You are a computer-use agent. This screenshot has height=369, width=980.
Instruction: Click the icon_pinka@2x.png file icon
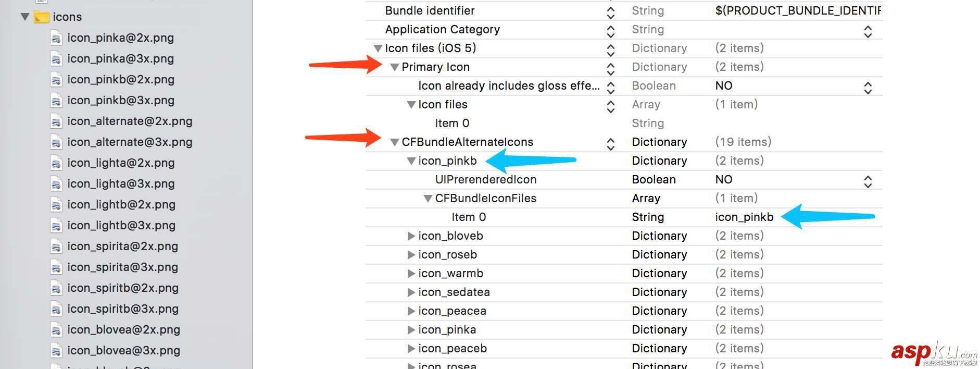(x=56, y=38)
